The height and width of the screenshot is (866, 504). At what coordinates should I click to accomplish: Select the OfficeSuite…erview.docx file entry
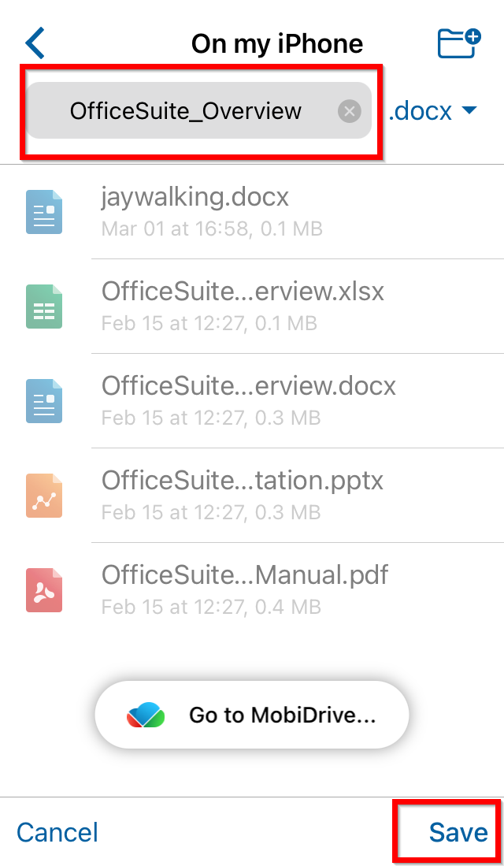[252, 401]
